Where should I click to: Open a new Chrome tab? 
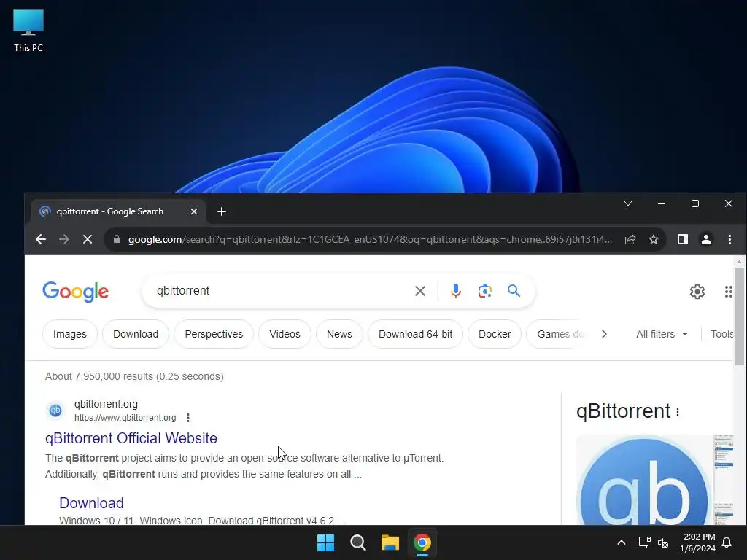(x=222, y=211)
